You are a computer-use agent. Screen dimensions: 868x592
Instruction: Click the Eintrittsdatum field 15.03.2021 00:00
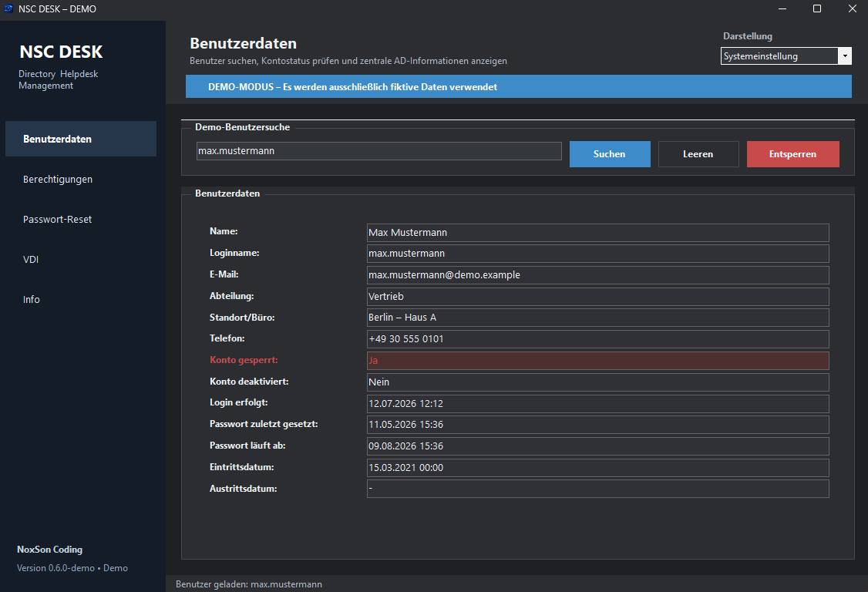(598, 468)
